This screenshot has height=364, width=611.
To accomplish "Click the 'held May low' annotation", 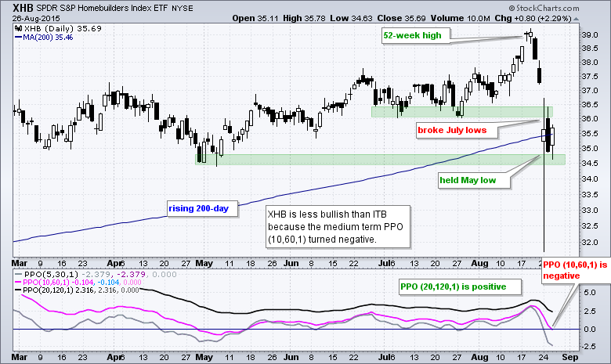I will pyautogui.click(x=474, y=181).
